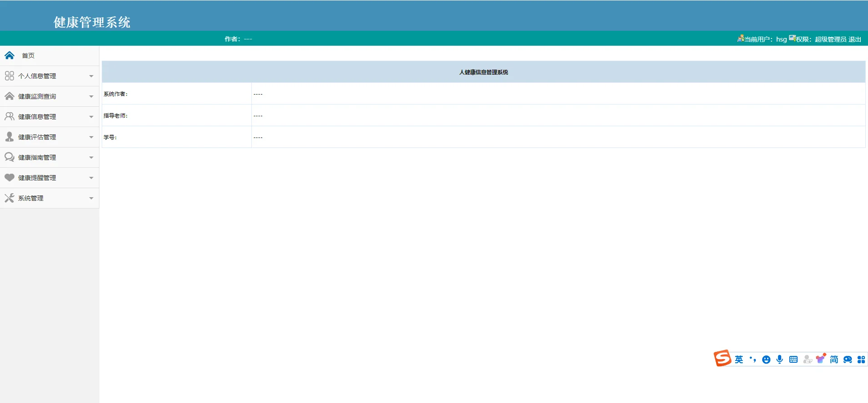Click the 健康管理系统 site title
Viewport: 868px width, 403px height.
92,22
